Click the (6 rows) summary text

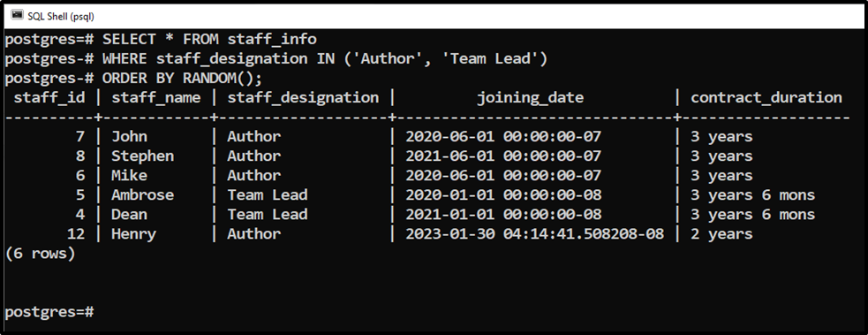coord(40,254)
